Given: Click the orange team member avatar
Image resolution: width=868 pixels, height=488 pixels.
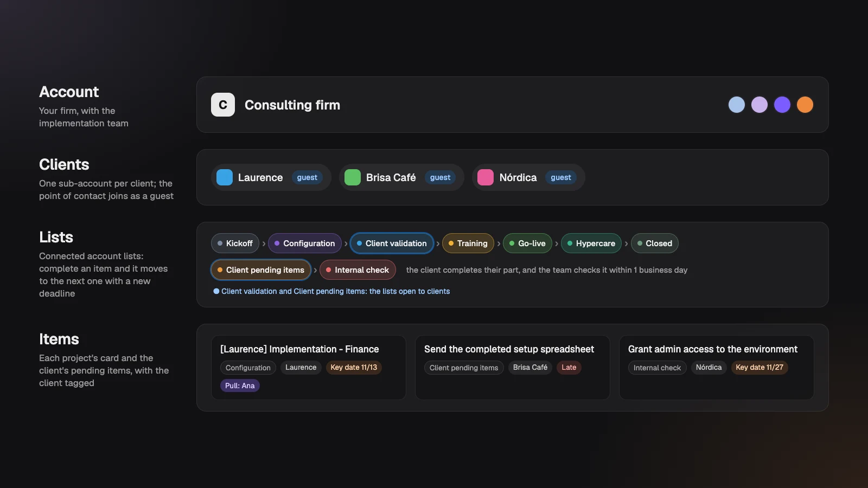Looking at the screenshot, I should (x=805, y=105).
